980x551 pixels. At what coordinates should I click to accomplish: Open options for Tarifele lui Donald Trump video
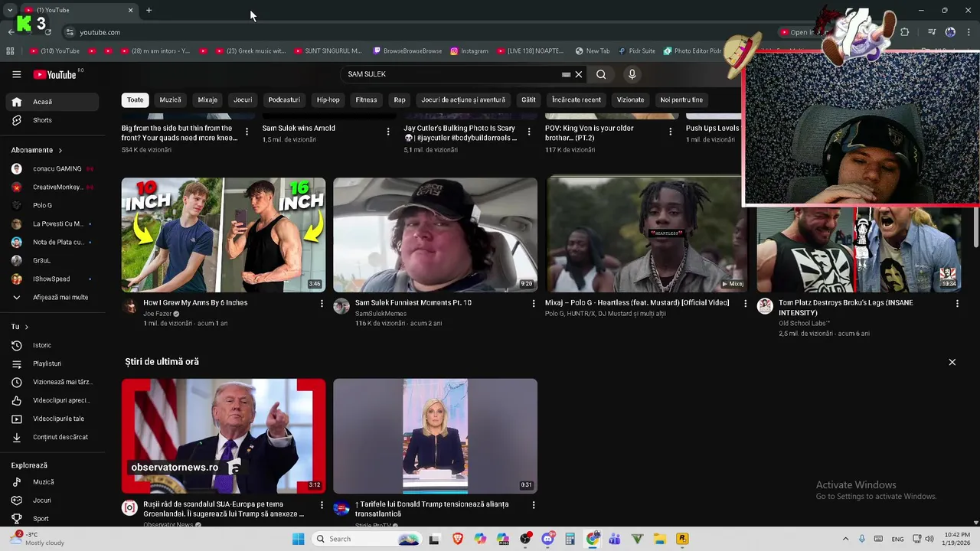(534, 505)
